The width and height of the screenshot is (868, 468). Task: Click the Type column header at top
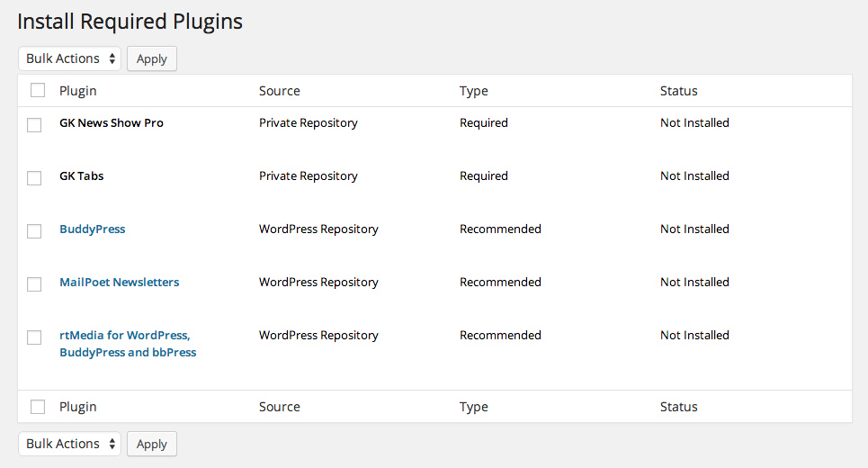(x=474, y=91)
